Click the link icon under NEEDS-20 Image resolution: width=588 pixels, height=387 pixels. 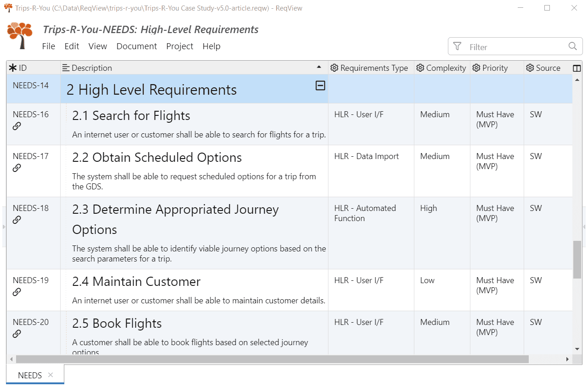pos(17,334)
